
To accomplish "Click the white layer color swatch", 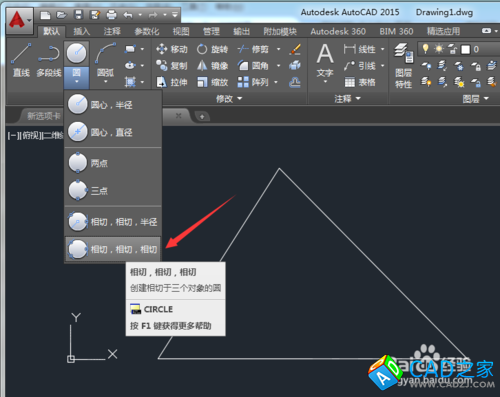I will coord(465,50).
